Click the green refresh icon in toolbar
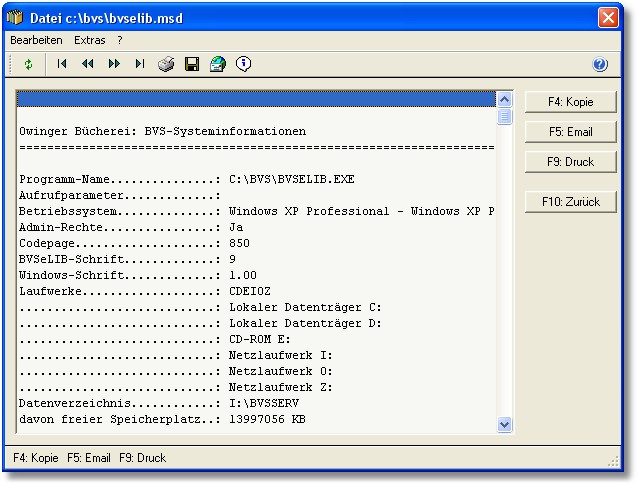This screenshot has height=486, width=638. click(29, 64)
